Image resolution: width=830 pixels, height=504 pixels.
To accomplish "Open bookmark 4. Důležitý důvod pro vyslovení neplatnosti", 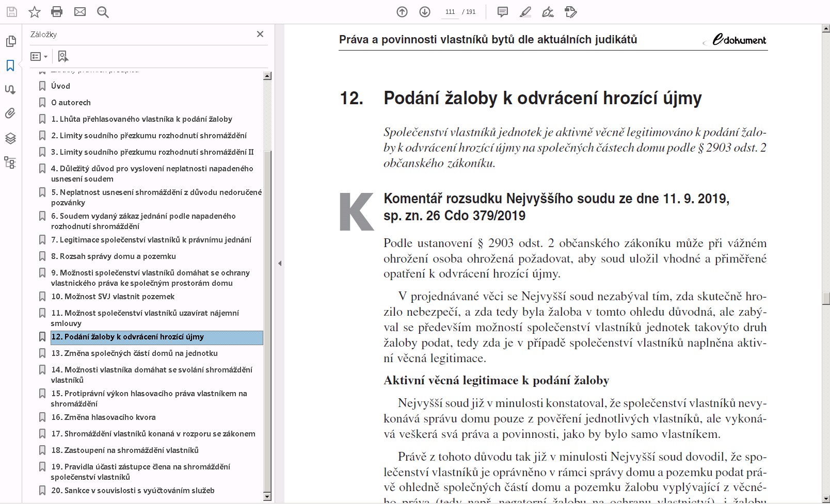I will (152, 174).
